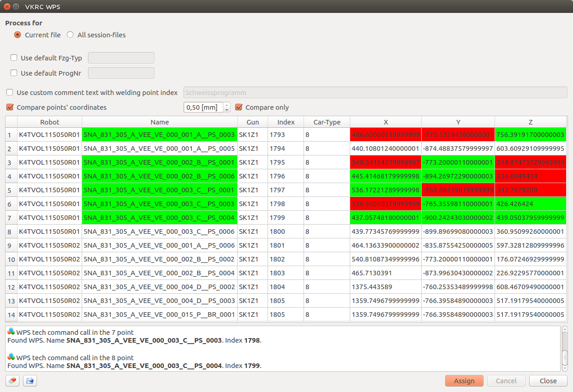This screenshot has height=392, width=573.
Task: Click X cell 1375.443589
Action: coord(386,287)
